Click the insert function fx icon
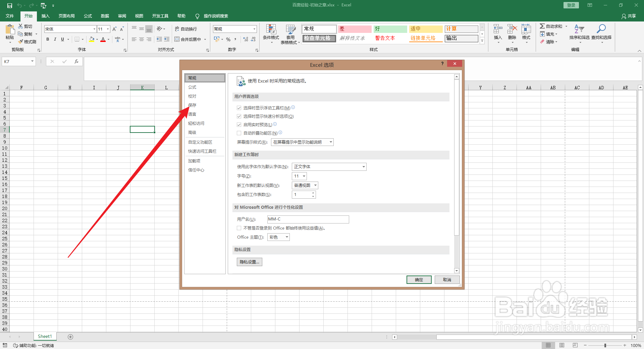 click(x=76, y=61)
